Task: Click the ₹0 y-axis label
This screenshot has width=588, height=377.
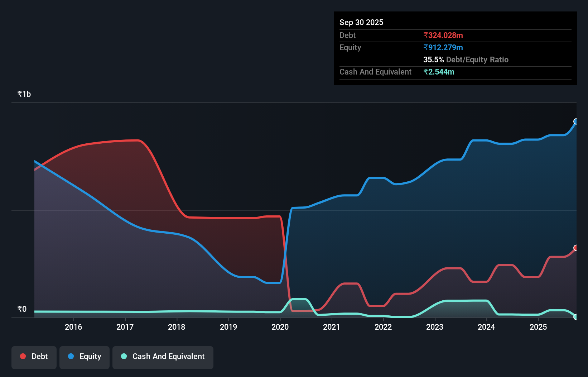Action: click(x=22, y=309)
